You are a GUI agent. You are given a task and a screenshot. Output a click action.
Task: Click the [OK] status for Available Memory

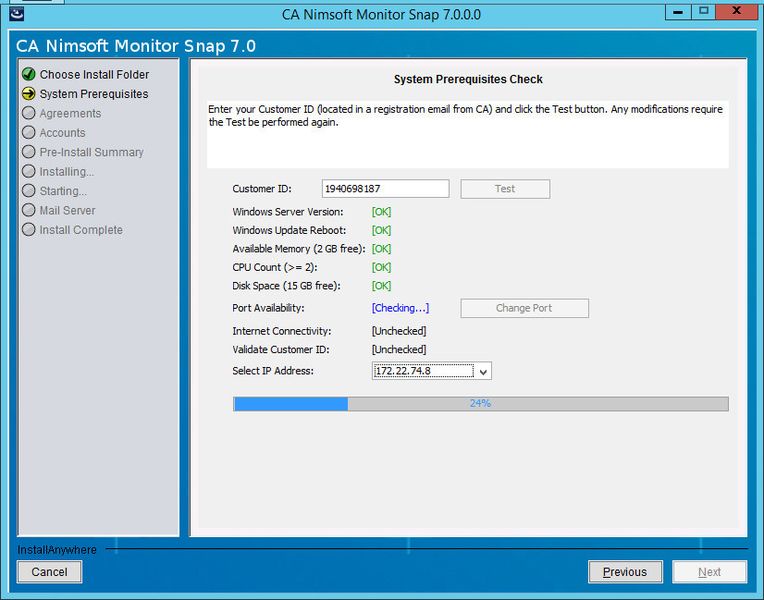(x=382, y=249)
